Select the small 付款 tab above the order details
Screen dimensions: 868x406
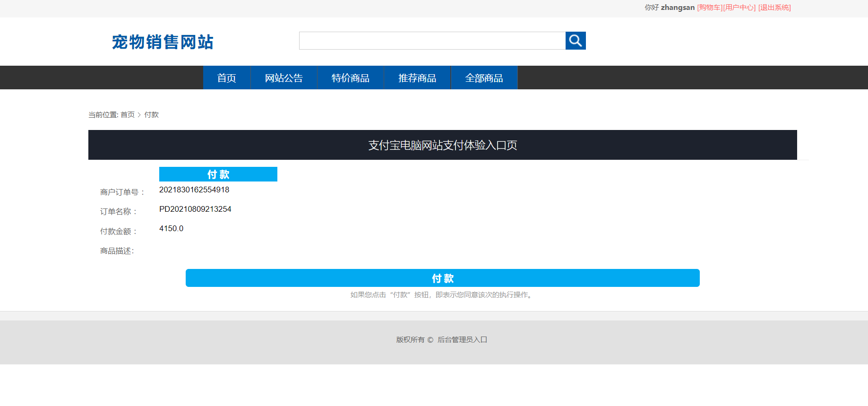(218, 174)
